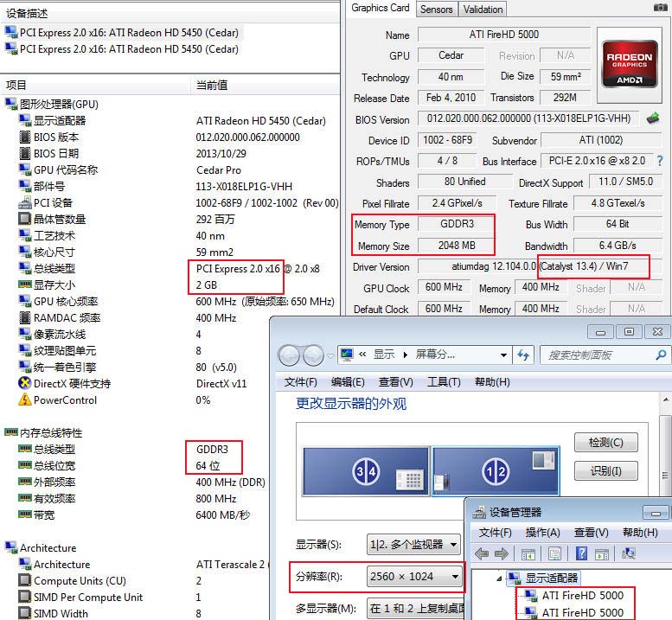Click the 识别(I) identify button
The height and width of the screenshot is (620, 672).
click(606, 471)
